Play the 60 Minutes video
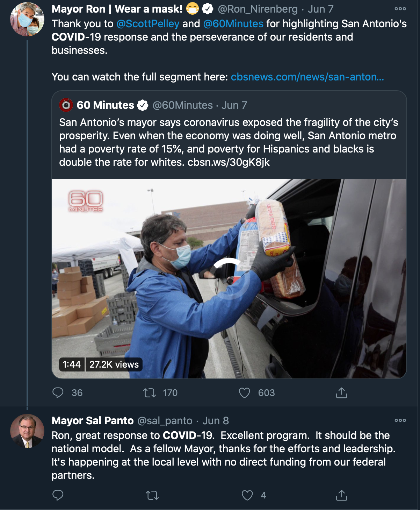The height and width of the screenshot is (510, 420). click(x=229, y=278)
